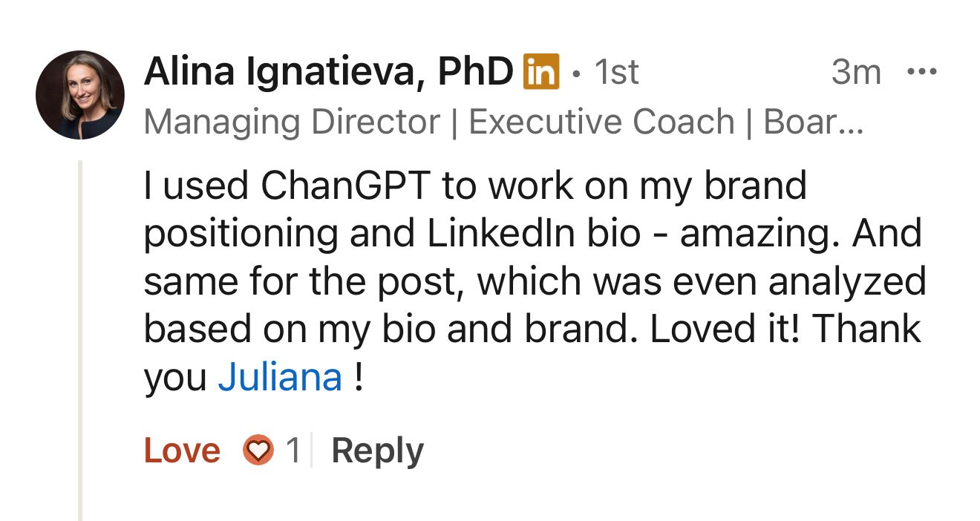Screen dimensions: 980x521
Task: Open Alina Ignatieva's profile photo
Action: [79, 95]
